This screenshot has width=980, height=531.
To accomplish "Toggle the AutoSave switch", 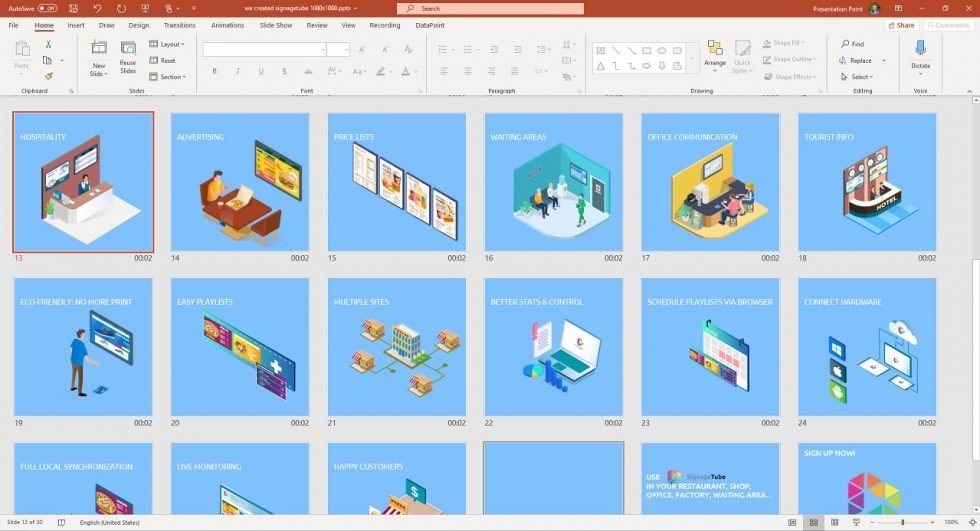I will [47, 8].
